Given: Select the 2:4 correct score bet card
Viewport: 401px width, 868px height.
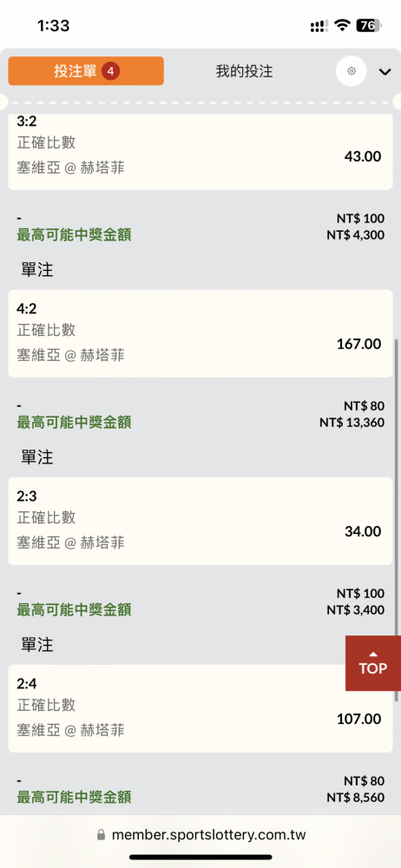Looking at the screenshot, I should 200,708.
